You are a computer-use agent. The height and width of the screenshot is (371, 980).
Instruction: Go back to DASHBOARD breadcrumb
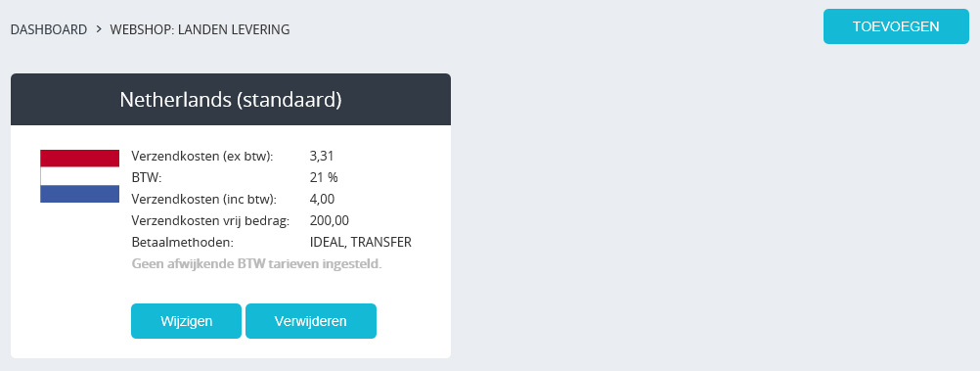tap(49, 29)
